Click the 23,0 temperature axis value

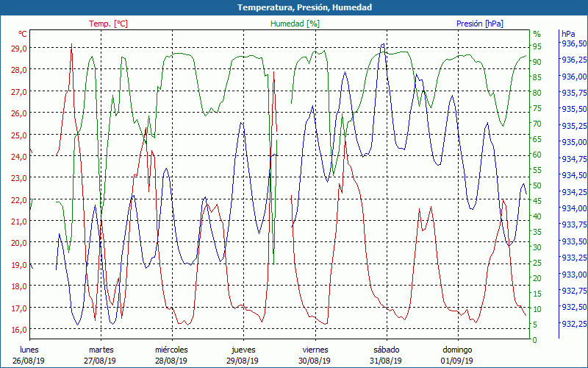19,177
